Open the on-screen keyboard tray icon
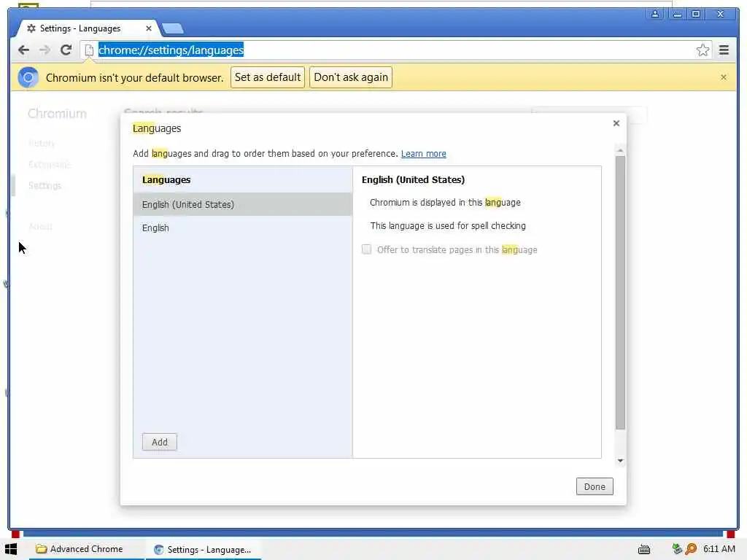747x560 pixels. click(x=644, y=550)
